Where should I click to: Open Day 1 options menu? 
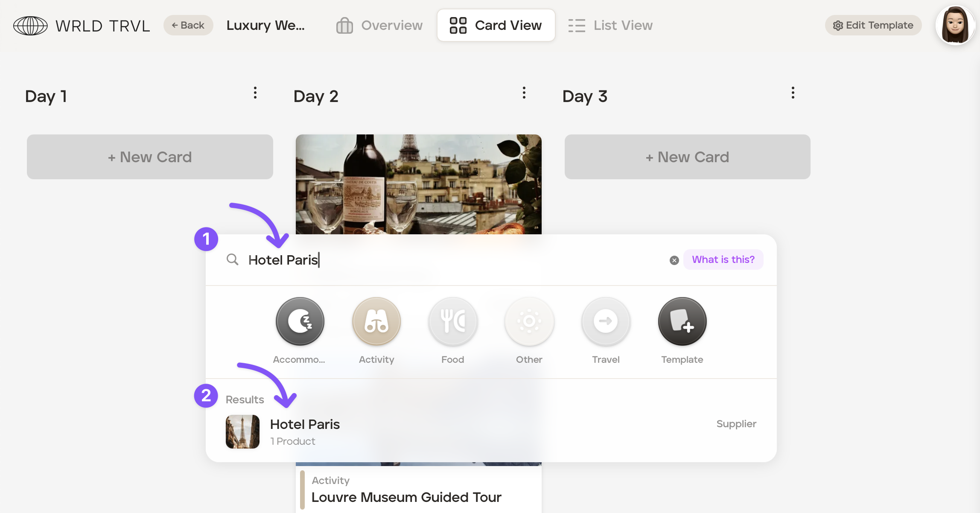pos(255,93)
